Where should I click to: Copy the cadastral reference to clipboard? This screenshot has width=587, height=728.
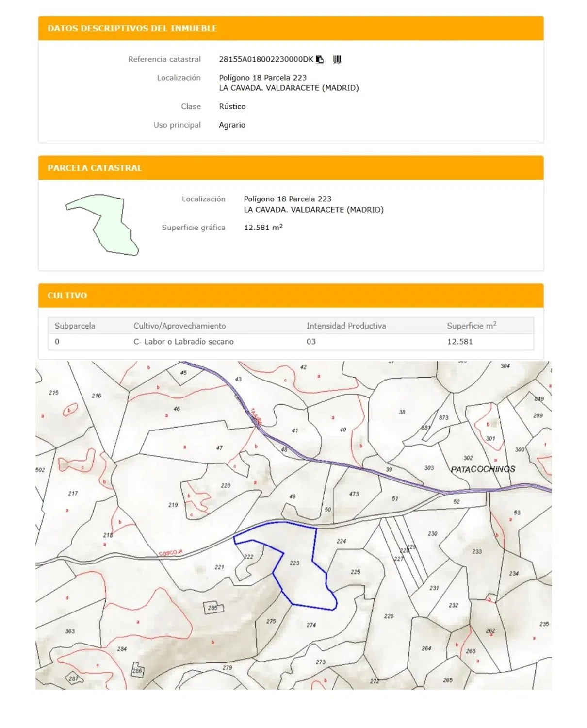(x=320, y=59)
